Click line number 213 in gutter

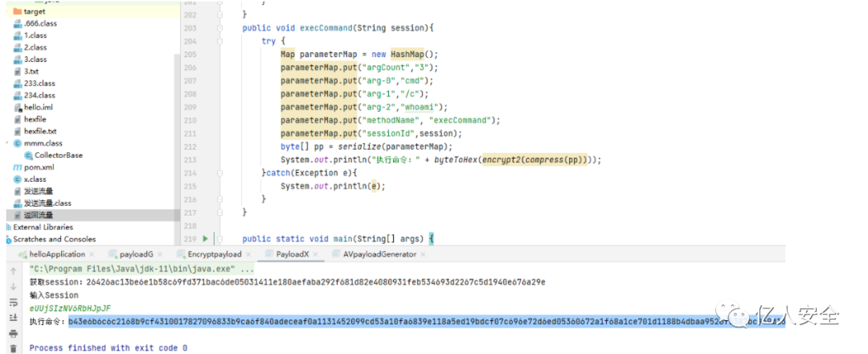pyautogui.click(x=190, y=159)
